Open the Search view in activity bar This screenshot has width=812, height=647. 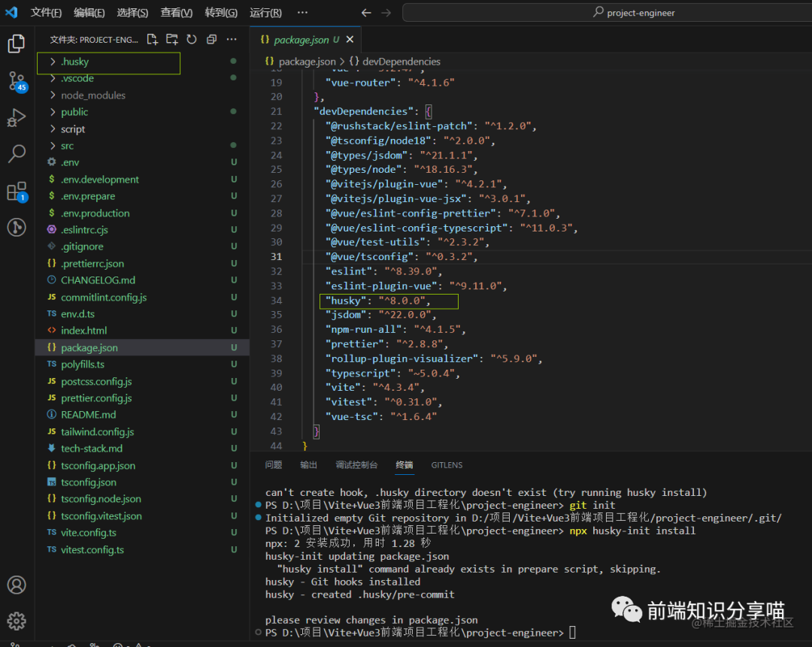[x=17, y=154]
